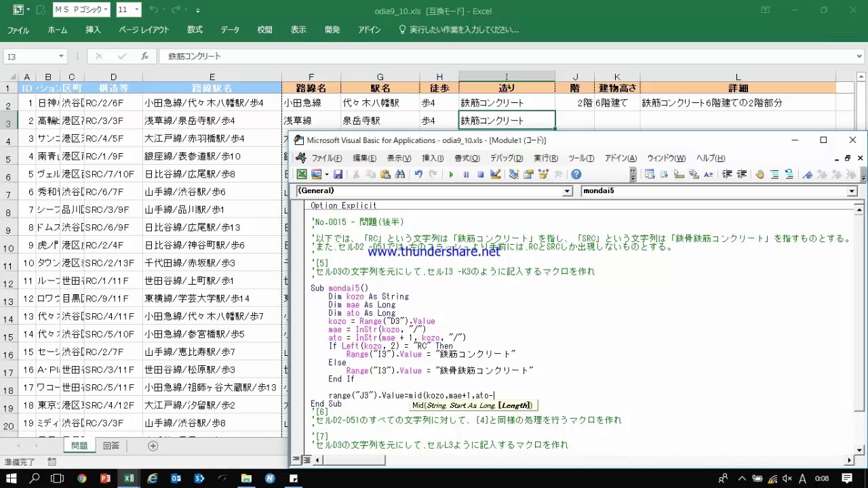Click the Reset (stop) button in VBA toolbar
Viewport: 868px width, 488px height.
(x=480, y=174)
